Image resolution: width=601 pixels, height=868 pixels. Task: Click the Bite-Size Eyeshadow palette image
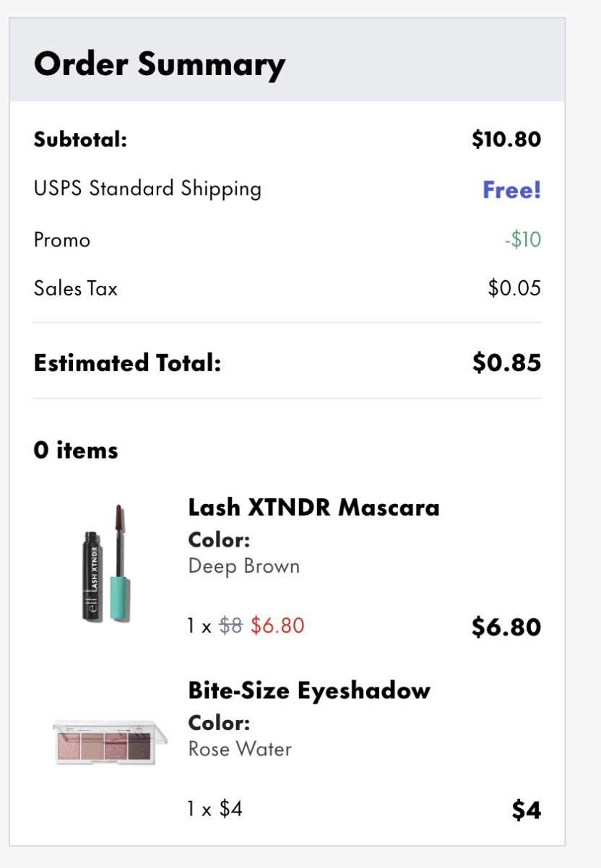(109, 739)
